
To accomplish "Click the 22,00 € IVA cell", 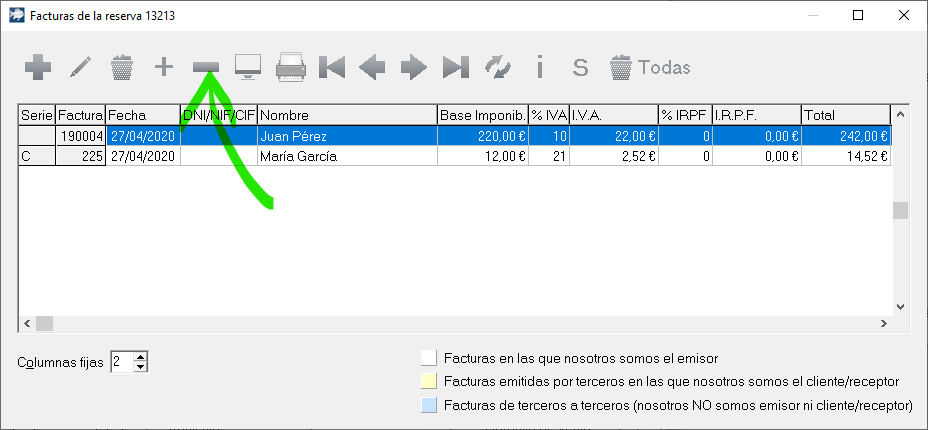I will point(614,136).
